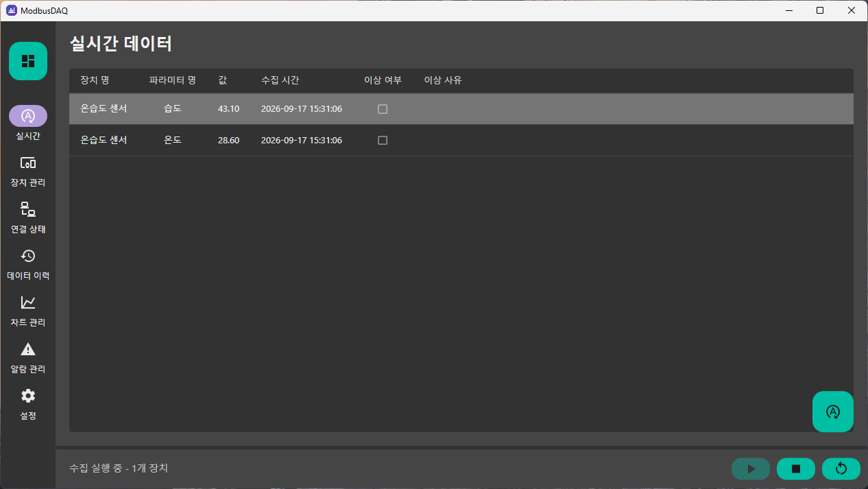This screenshot has height=489, width=868.
Task: Close the ModbusDAQ window
Action: coord(851,10)
